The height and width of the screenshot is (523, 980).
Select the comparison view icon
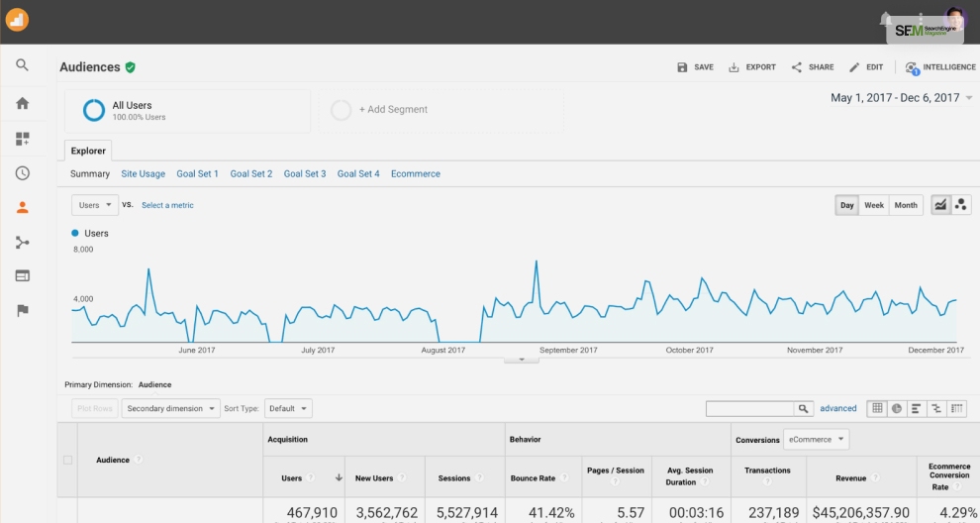tap(935, 408)
